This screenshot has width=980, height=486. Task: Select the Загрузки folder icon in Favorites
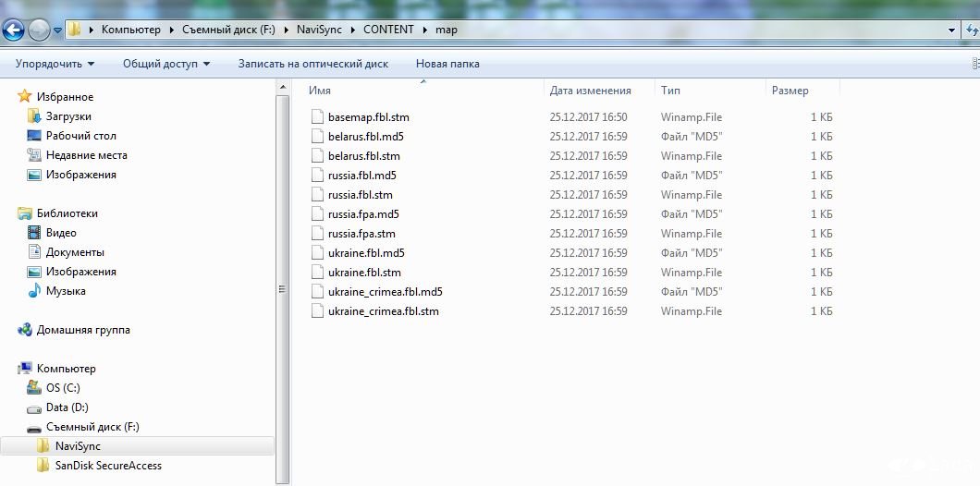[34, 116]
